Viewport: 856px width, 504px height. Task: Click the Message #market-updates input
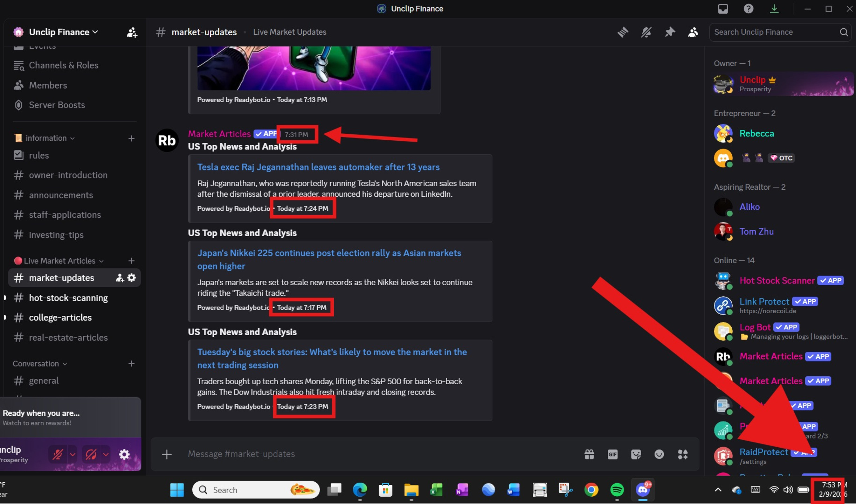[x=382, y=454]
